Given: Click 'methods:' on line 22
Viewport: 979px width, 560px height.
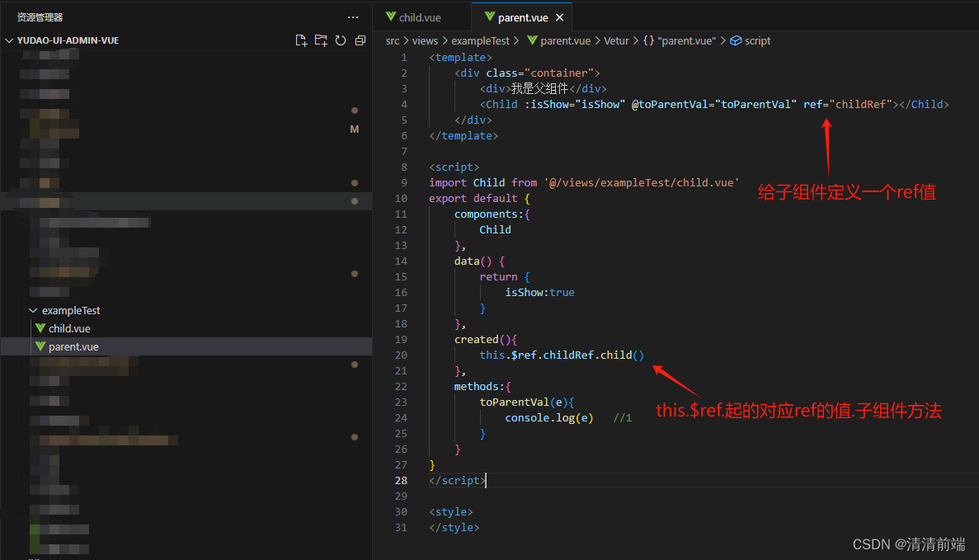Looking at the screenshot, I should [479, 387].
